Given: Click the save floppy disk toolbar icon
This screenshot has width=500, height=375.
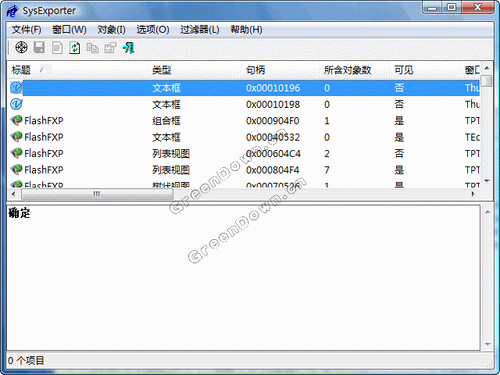Looking at the screenshot, I should click(39, 48).
